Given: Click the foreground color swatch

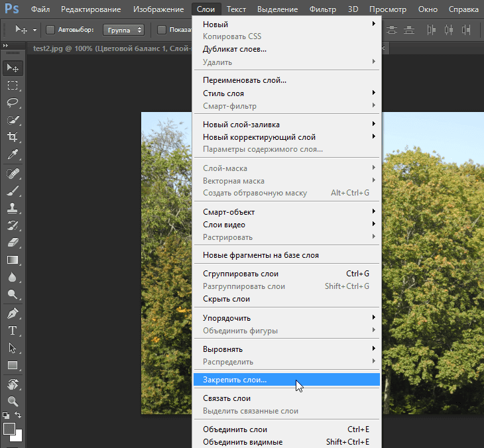Looking at the screenshot, I should coord(9,429).
